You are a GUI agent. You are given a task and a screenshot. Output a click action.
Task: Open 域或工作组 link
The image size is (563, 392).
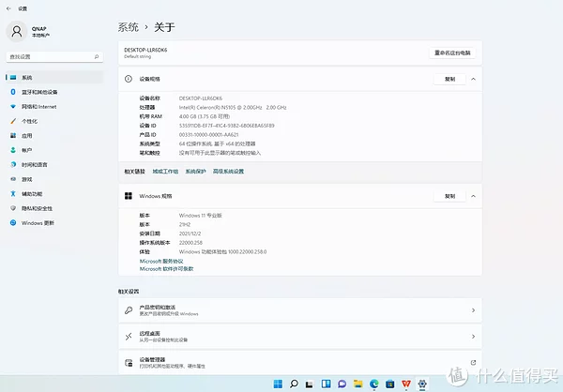click(165, 172)
